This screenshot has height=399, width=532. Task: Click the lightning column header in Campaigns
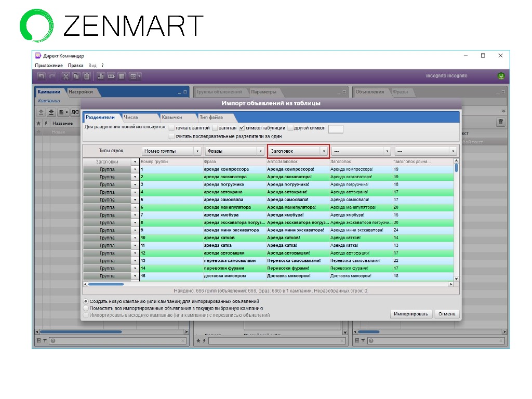[46, 124]
